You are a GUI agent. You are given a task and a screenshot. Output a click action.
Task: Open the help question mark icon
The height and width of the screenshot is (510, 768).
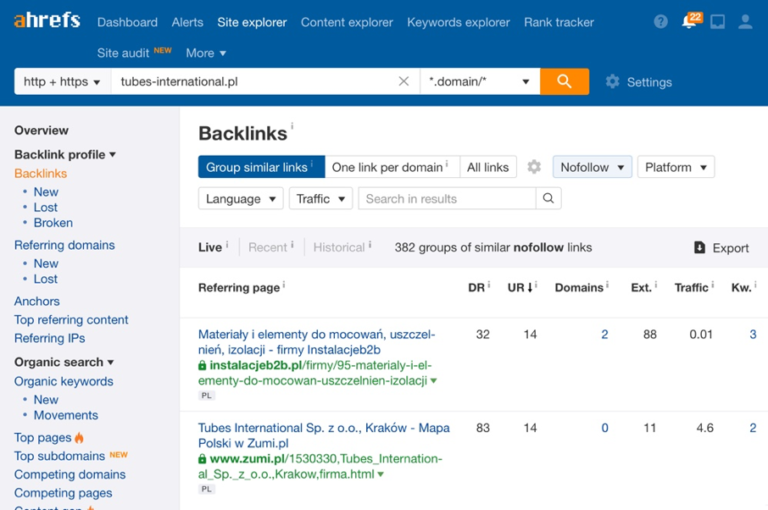[661, 22]
